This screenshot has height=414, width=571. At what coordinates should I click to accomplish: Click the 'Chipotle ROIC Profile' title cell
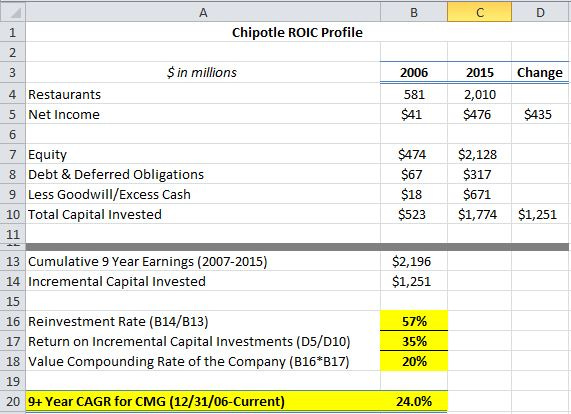(x=297, y=32)
